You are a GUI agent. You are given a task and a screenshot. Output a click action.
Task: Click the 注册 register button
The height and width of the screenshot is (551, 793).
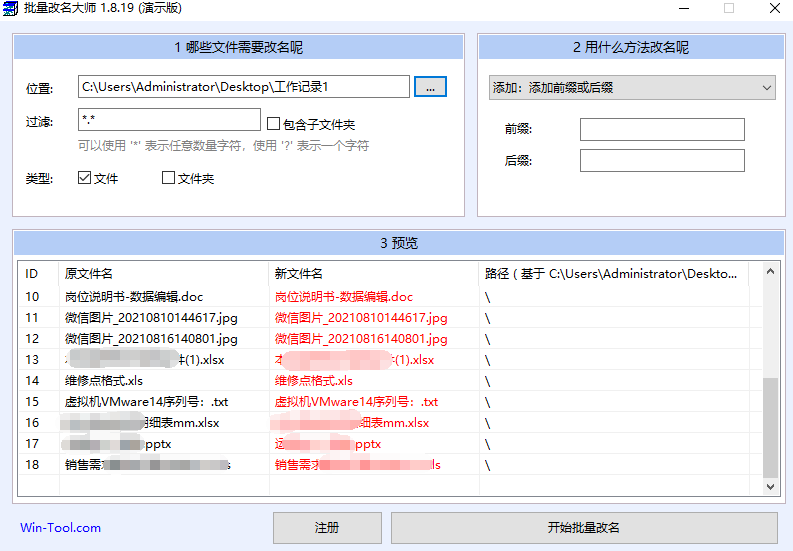click(327, 528)
